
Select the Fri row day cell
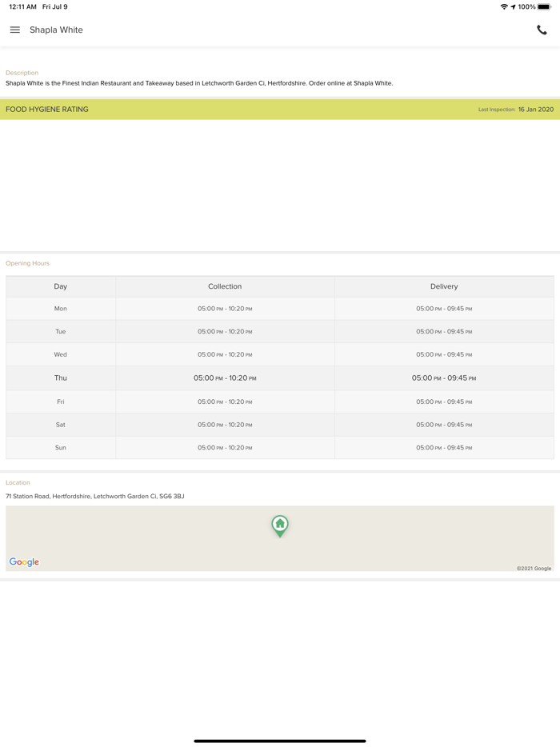pyautogui.click(x=61, y=401)
